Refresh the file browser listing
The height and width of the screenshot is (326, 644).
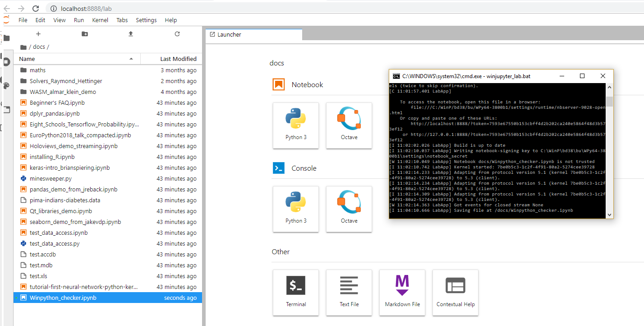coord(177,33)
